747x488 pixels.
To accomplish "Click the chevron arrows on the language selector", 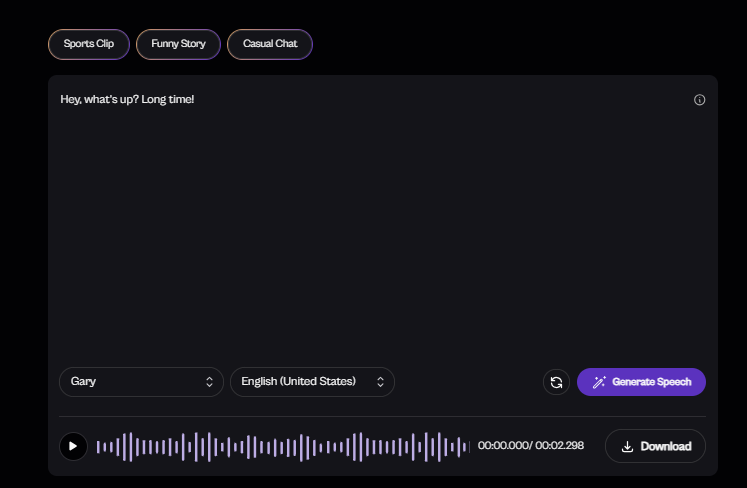I will click(x=380, y=382).
